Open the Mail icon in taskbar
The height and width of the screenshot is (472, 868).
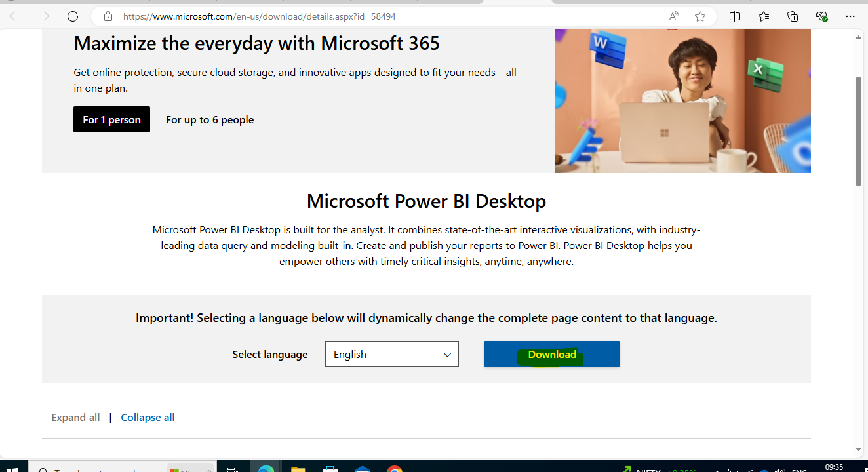click(x=362, y=468)
